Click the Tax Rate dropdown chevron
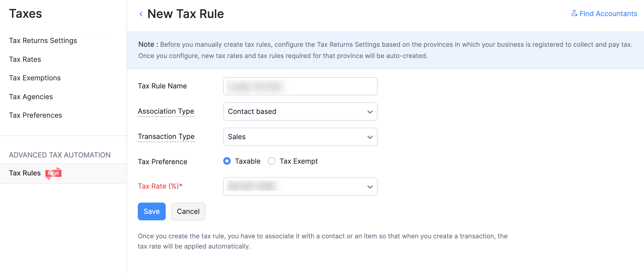644x273 pixels. [370, 186]
